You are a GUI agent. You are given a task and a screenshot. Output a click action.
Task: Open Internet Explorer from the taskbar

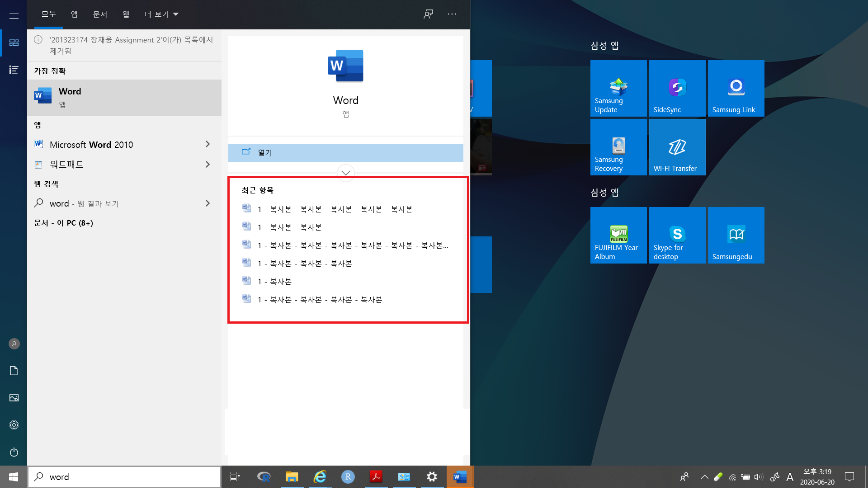pos(320,477)
